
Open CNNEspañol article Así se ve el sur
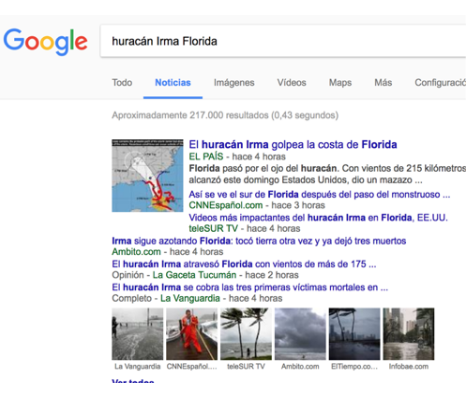click(x=319, y=194)
